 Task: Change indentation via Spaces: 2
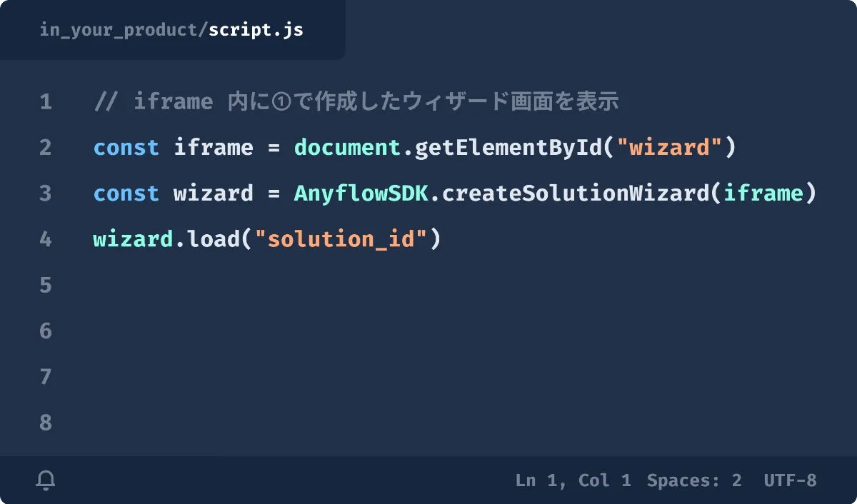pyautogui.click(x=694, y=480)
